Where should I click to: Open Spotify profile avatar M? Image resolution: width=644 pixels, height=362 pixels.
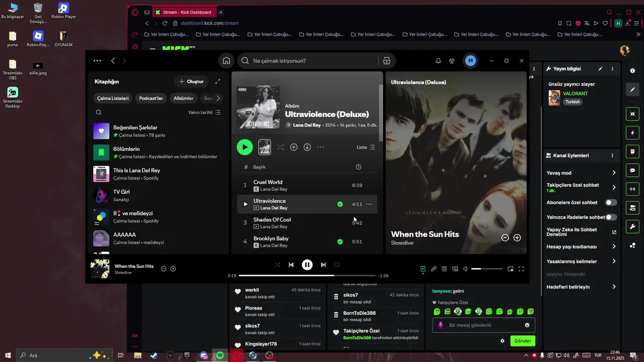coord(470,61)
